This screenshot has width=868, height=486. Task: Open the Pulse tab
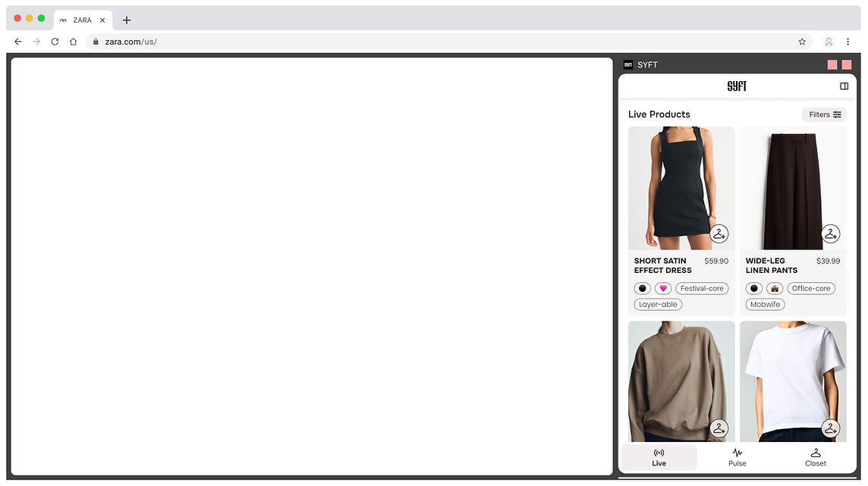737,457
